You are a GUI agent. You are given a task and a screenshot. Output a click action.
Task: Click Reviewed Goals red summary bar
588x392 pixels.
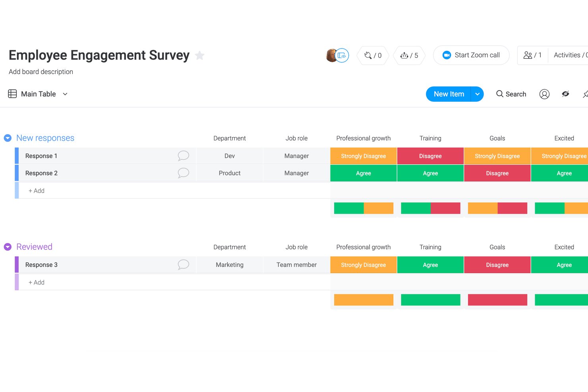click(x=497, y=300)
